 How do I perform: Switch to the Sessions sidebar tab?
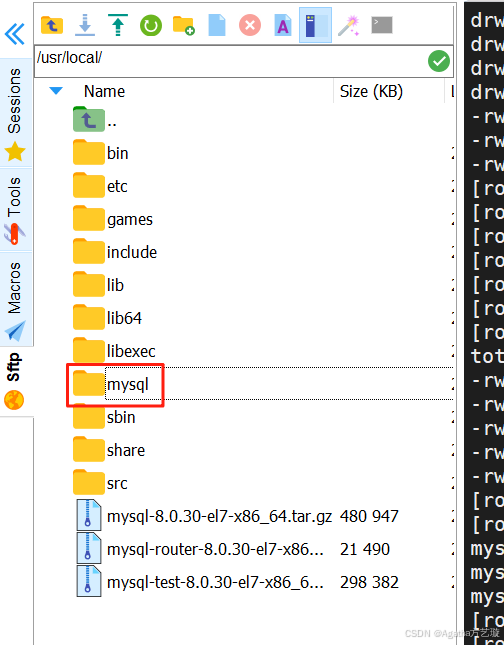click(x=15, y=113)
